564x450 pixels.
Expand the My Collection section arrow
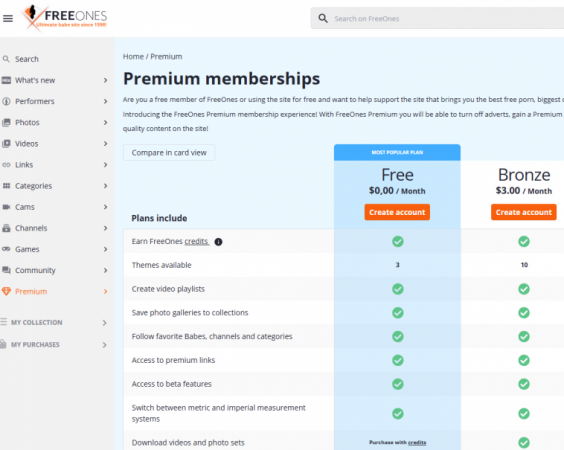pyautogui.click(x=104, y=323)
